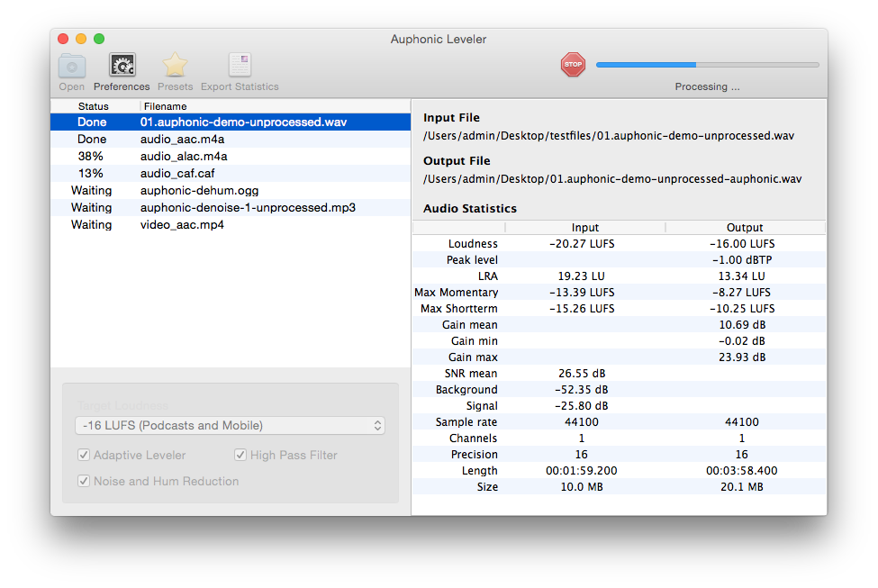This screenshot has width=878, height=588.
Task: Click the Processing ... status label
Action: (x=707, y=86)
